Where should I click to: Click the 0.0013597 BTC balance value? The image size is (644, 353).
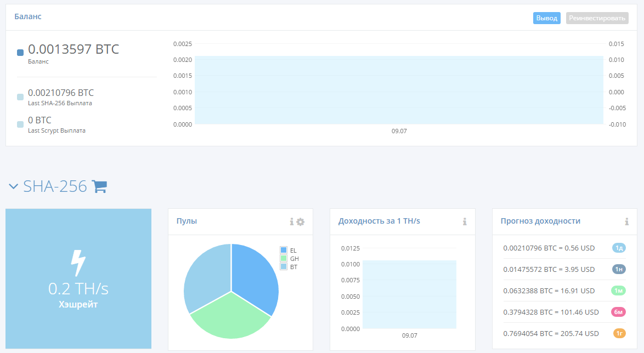click(74, 49)
